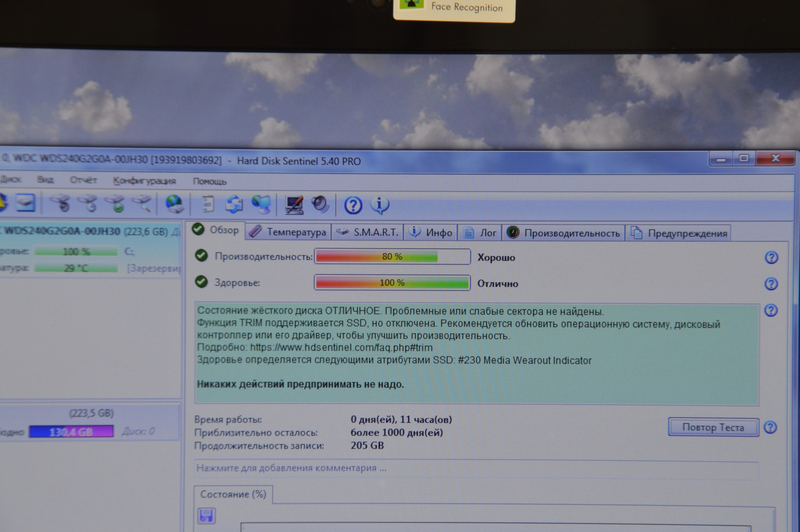Open the globe with disk network icon
This screenshot has width=800, height=532.
[x=174, y=203]
